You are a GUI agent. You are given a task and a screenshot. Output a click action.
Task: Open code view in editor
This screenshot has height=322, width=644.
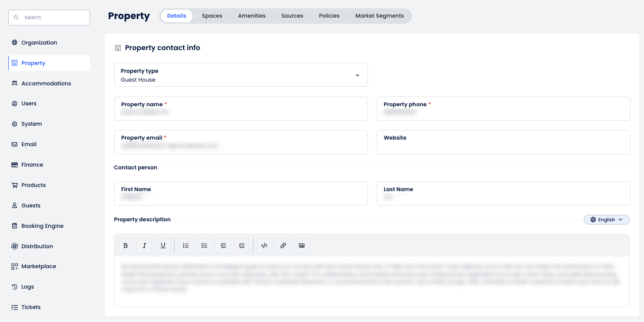[264, 246]
